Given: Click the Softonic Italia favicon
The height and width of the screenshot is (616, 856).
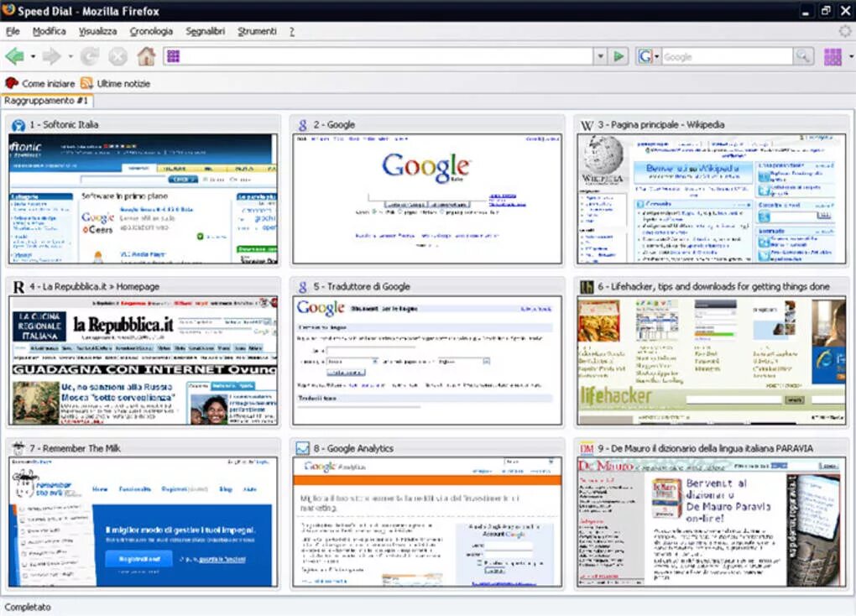Looking at the screenshot, I should tap(18, 125).
